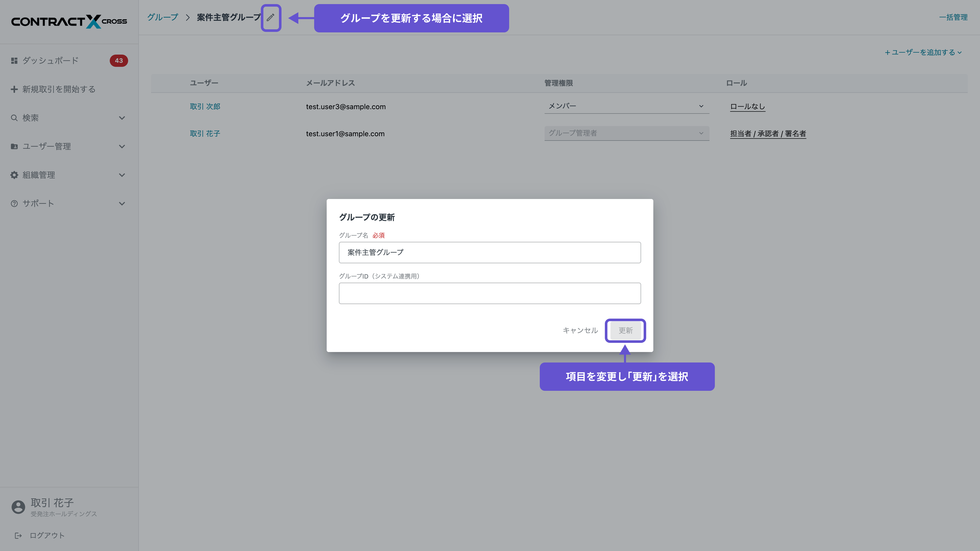Screen dimensions: 980x551
Task: Click the dashboard grid icon in sidebar
Action: (14, 60)
